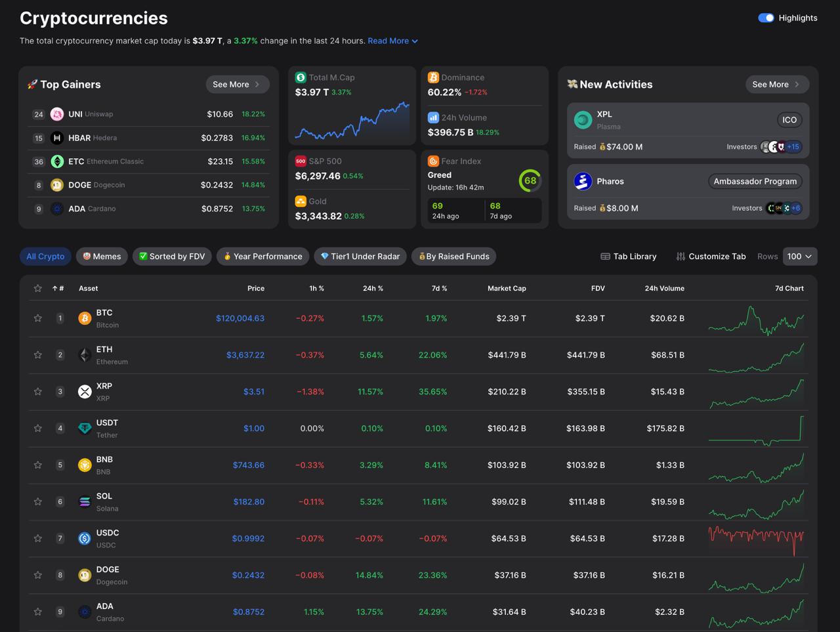Viewport: 840px width, 632px height.
Task: Favorite ETH with its star icon
Action: click(x=38, y=355)
